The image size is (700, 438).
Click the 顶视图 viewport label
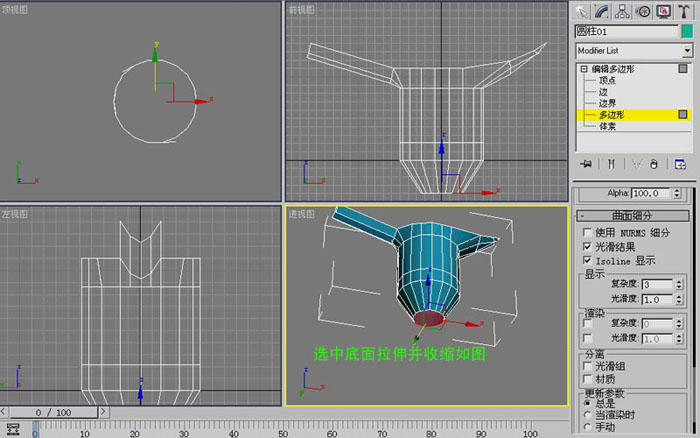pyautogui.click(x=15, y=10)
